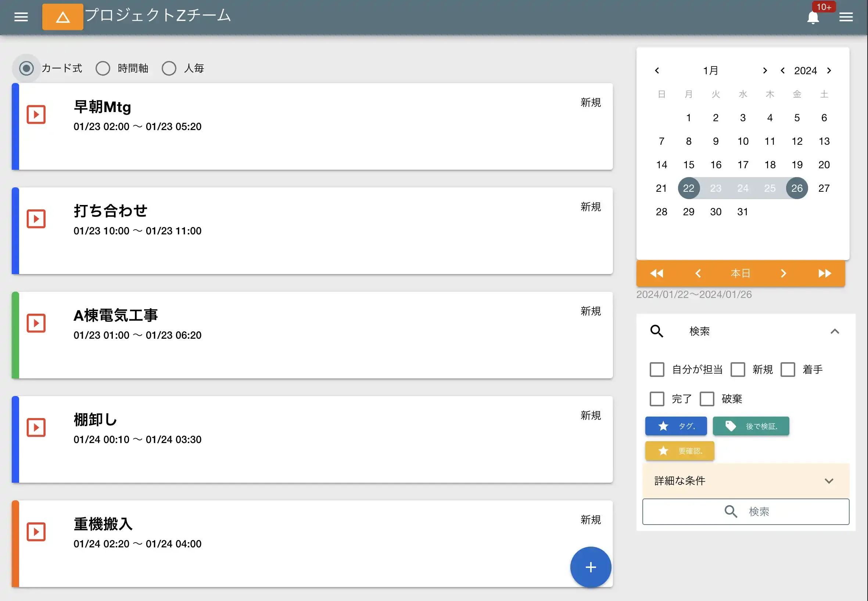The width and height of the screenshot is (868, 601).
Task: Open the left hamburger navigation menu
Action: pos(21,17)
